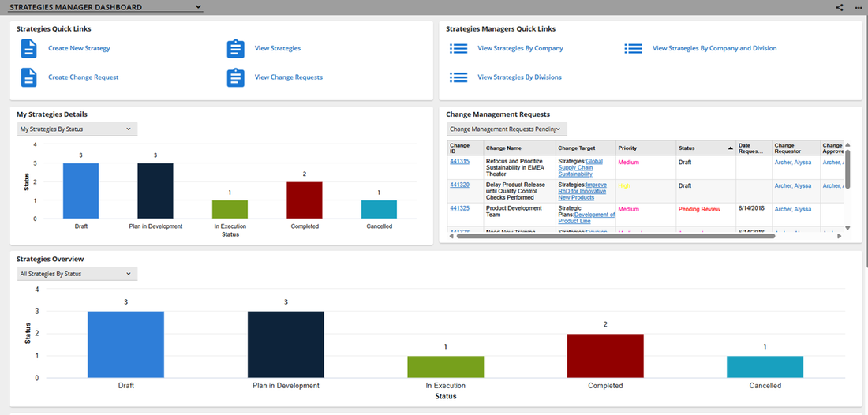Open change request 441315 link

(x=459, y=162)
